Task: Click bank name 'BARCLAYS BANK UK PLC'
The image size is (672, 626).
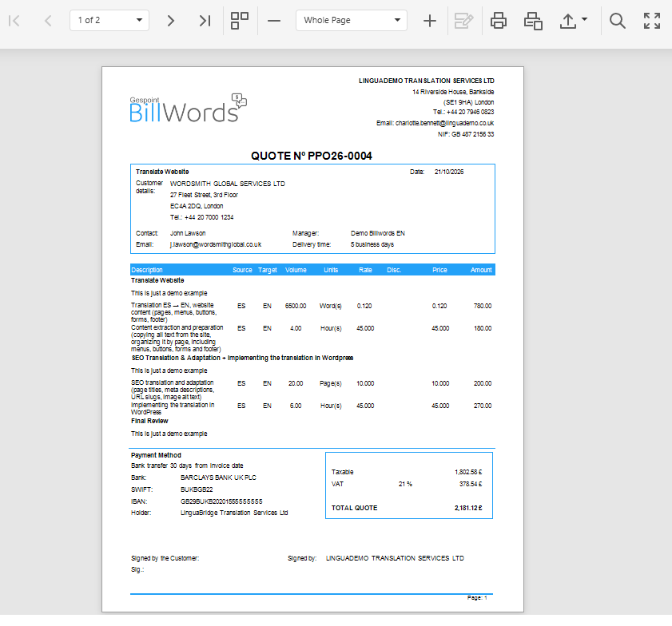Action: [x=218, y=477]
